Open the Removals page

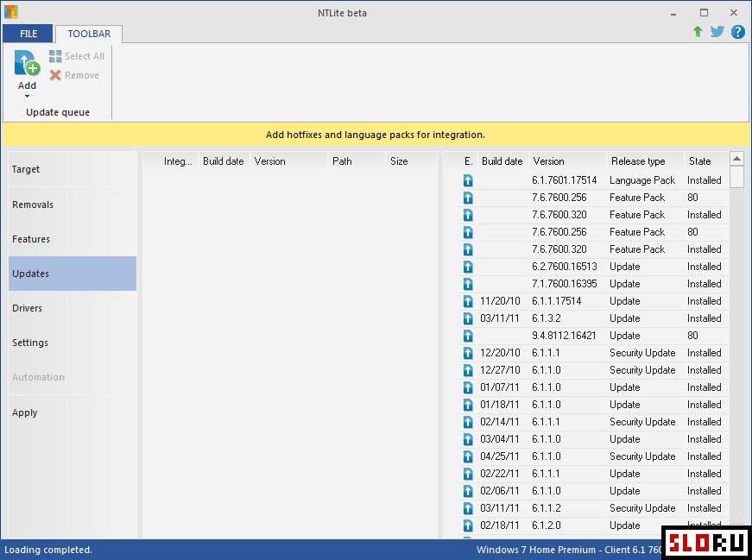click(73, 204)
